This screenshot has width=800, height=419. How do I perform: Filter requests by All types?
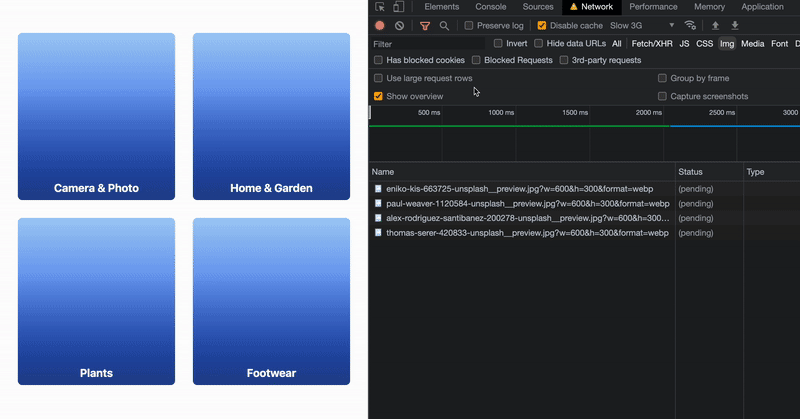(617, 44)
